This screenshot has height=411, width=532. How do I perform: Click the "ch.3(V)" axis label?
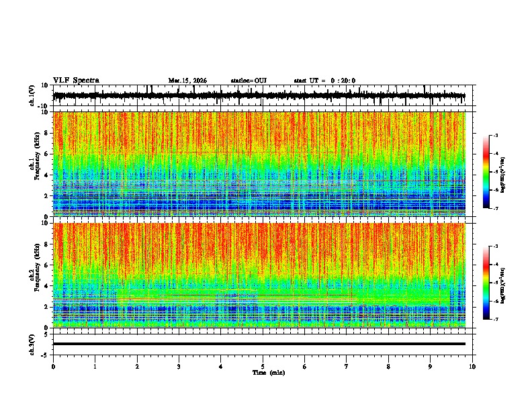pos(32,345)
